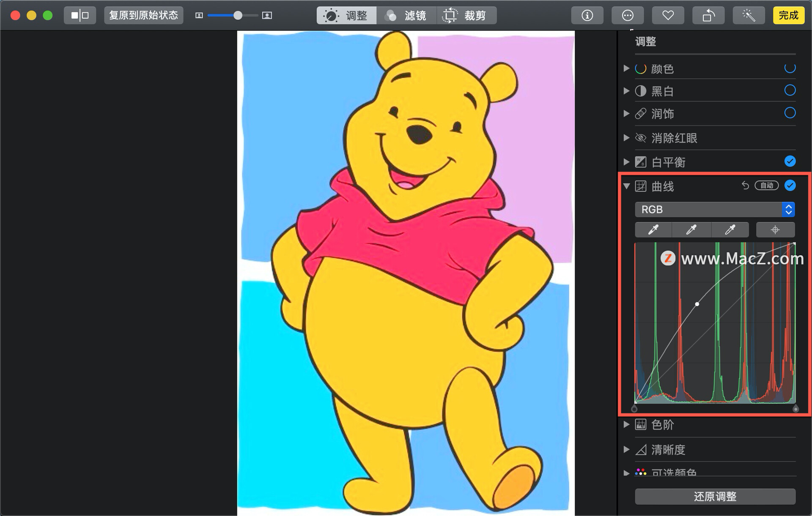Select the black point eyedropper
The image size is (812, 516).
pos(653,229)
